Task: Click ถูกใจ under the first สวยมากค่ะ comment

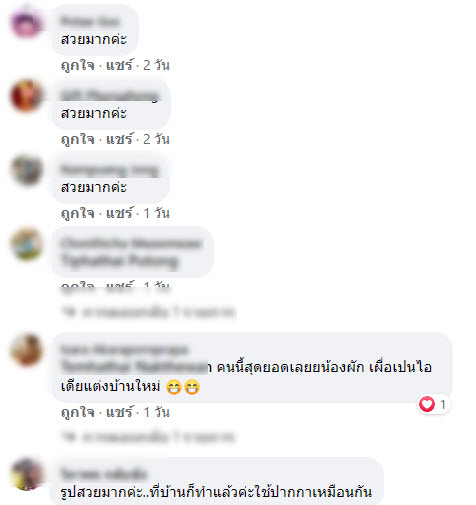Action: [x=78, y=65]
